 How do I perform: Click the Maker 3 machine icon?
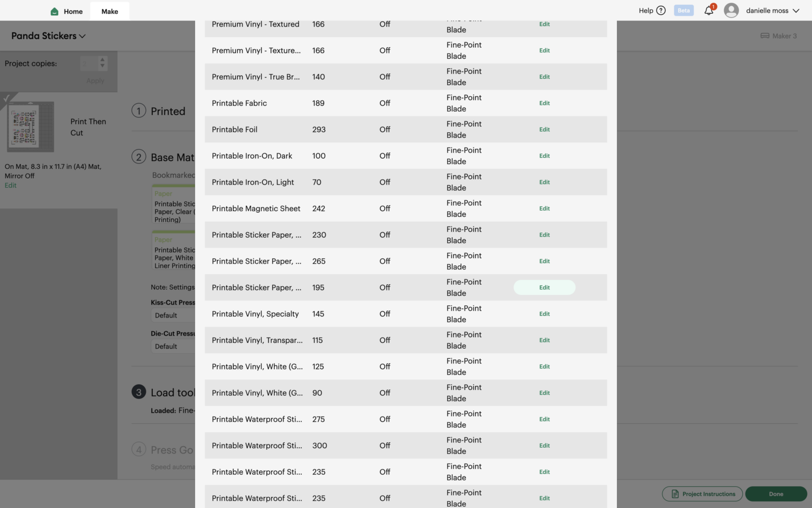(765, 36)
